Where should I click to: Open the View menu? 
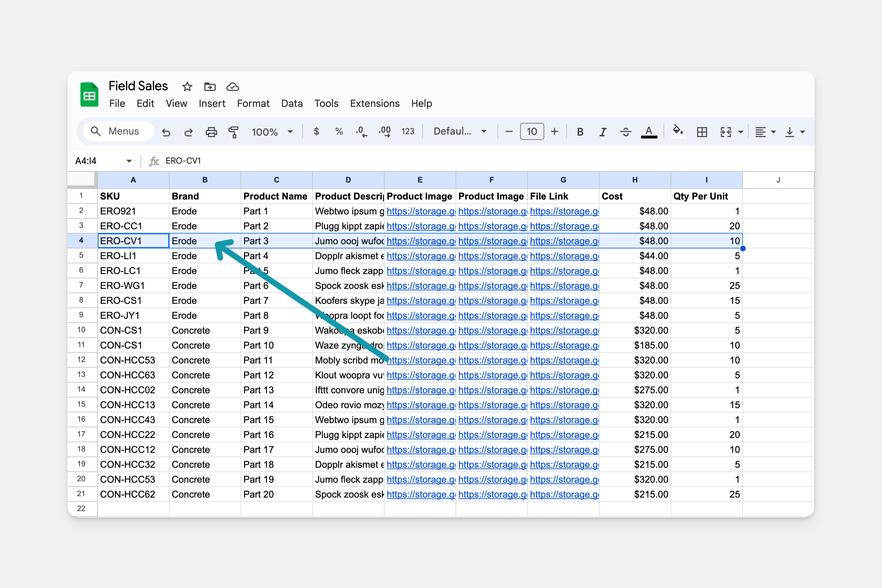[177, 104]
